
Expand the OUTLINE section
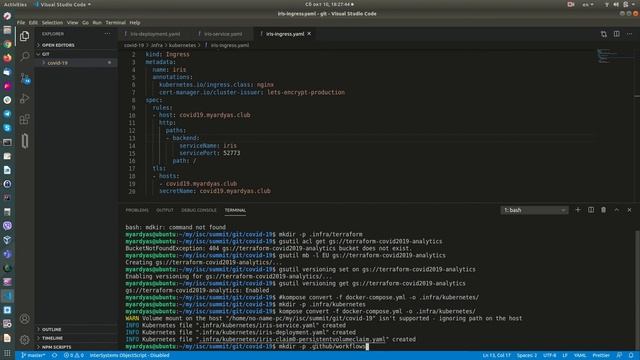click(50, 329)
